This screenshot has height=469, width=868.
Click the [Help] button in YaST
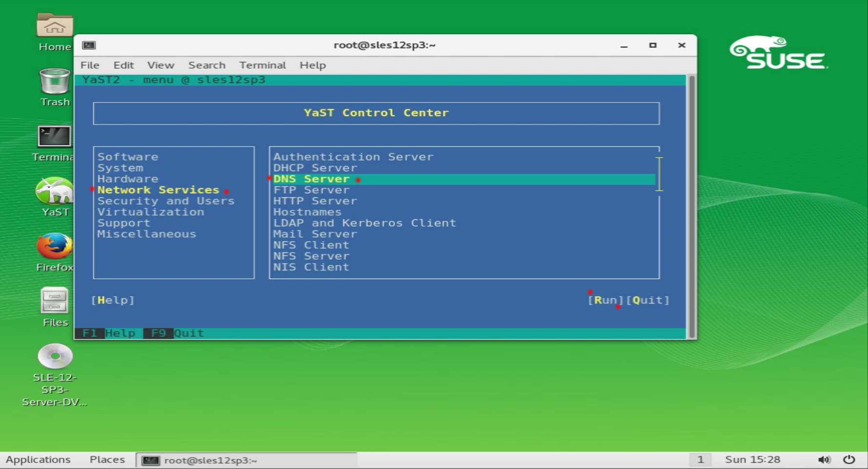coord(113,300)
